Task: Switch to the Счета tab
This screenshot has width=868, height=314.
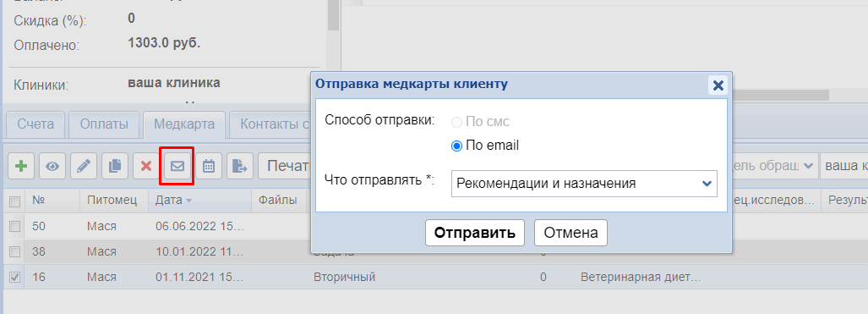Action: (35, 124)
